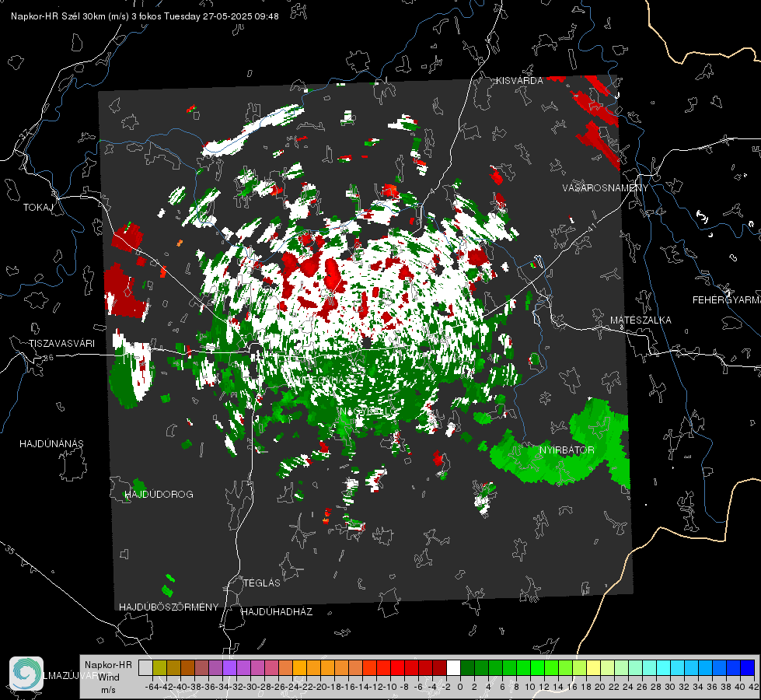Screen dimensions: 761x700
Task: Click the HAJDÚNÁNÁS town label
Action: (51, 444)
